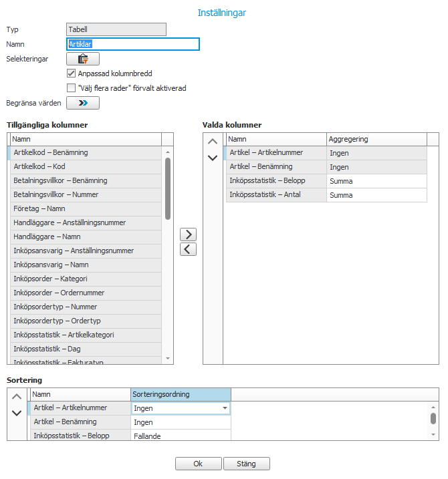
Task: Click Ingen aggregation for Artikel – Benämning
Action: (376, 167)
